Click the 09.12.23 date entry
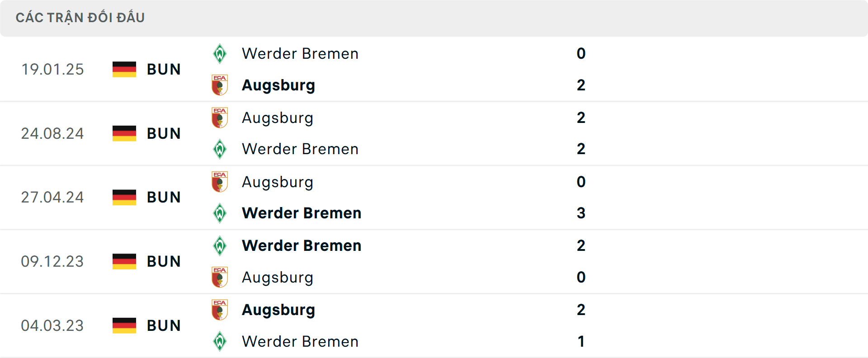 [52, 261]
